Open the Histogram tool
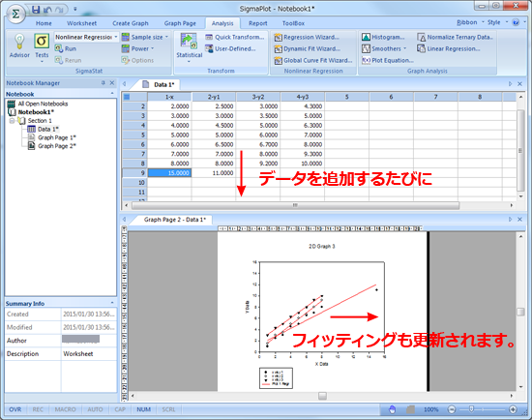 383,37
